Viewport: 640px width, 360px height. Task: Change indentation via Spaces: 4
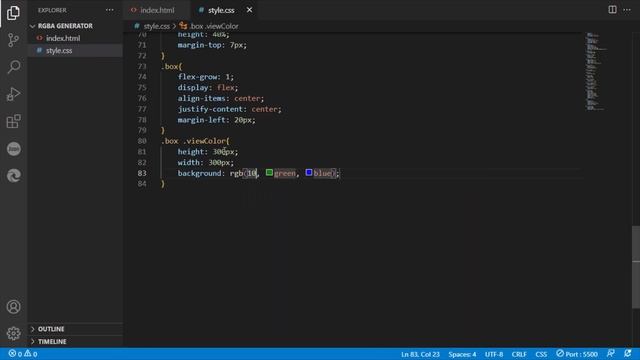[x=462, y=354]
